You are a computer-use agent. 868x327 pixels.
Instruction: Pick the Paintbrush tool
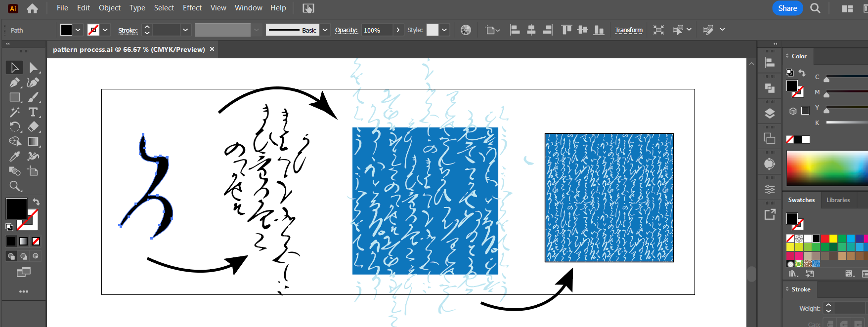(x=33, y=97)
